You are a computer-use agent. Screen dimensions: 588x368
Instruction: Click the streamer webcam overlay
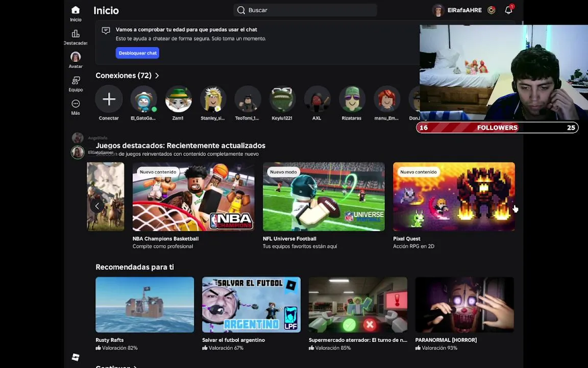point(504,73)
